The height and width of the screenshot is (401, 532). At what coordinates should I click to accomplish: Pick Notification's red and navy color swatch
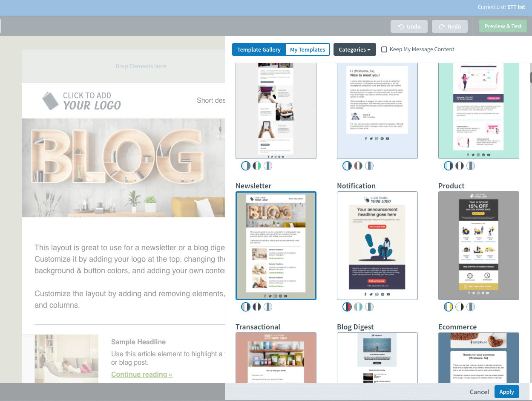coord(347,307)
